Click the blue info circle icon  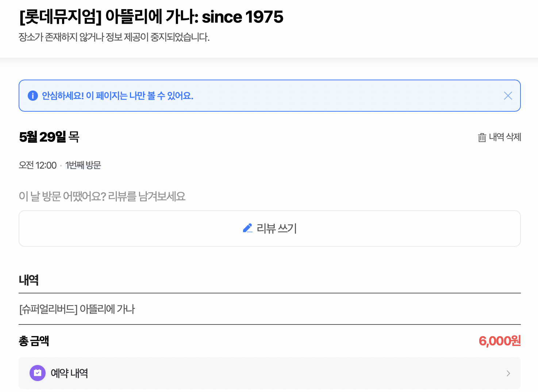33,96
